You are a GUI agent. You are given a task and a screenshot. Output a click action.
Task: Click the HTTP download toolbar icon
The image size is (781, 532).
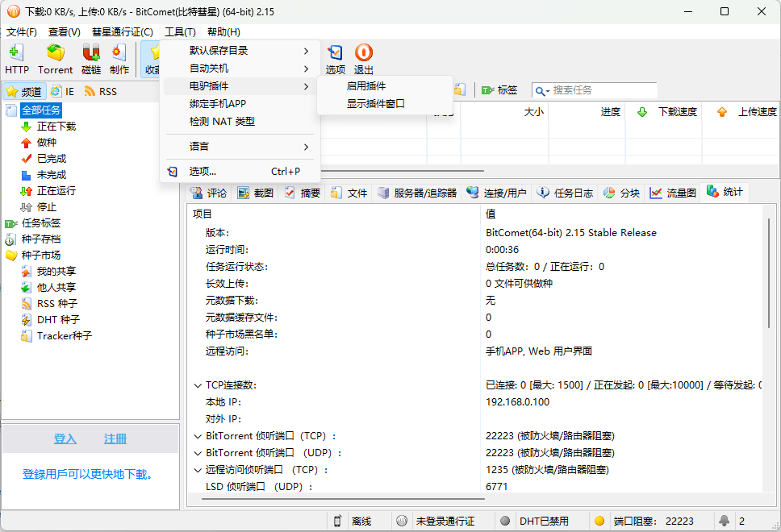pos(17,59)
